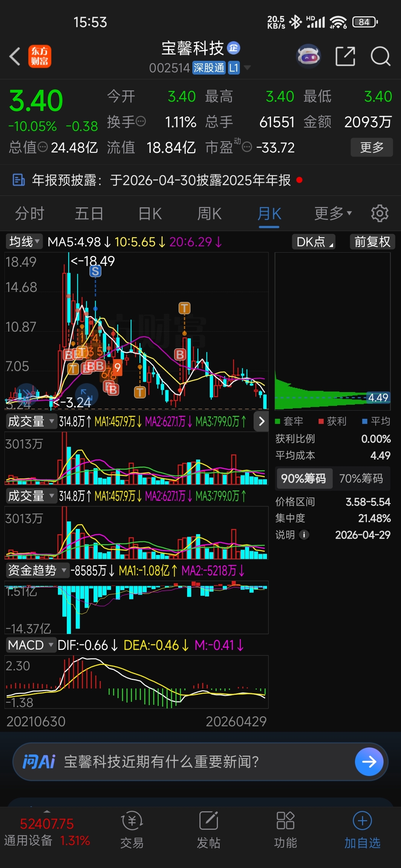Viewport: 401px width, 868px height.
Task: Toggle the DK点 indicator
Action: click(x=314, y=242)
